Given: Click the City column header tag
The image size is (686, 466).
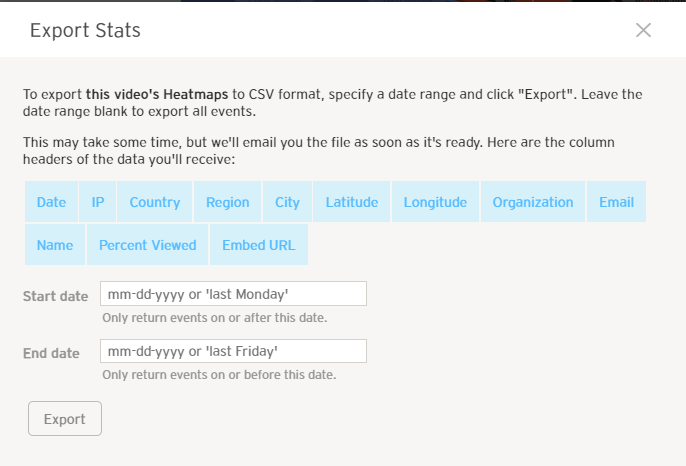Looking at the screenshot, I should coord(287,202).
